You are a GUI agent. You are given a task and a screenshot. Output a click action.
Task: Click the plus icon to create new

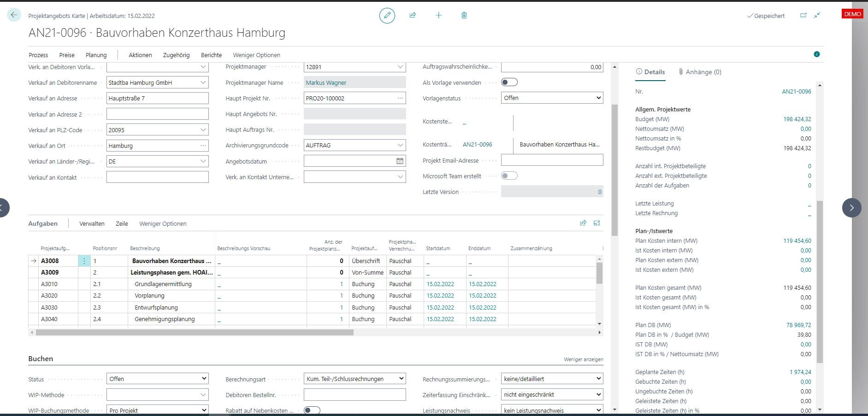(x=438, y=16)
